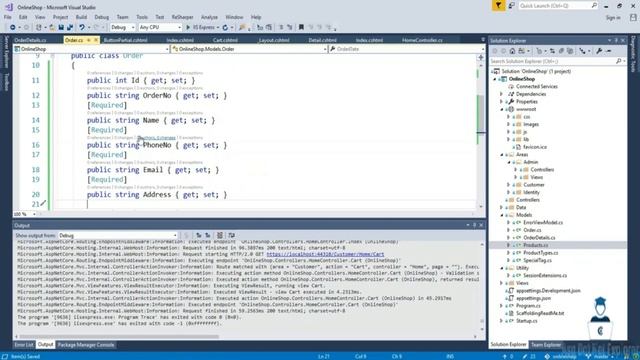The width and height of the screenshot is (640, 360).
Task: Switch to the HomeController.cs tab
Action: tap(422, 40)
